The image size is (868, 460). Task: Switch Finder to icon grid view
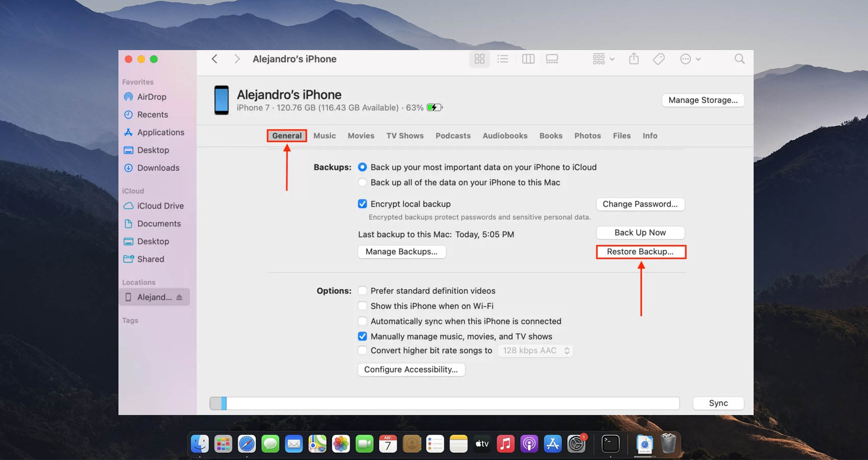(x=479, y=59)
